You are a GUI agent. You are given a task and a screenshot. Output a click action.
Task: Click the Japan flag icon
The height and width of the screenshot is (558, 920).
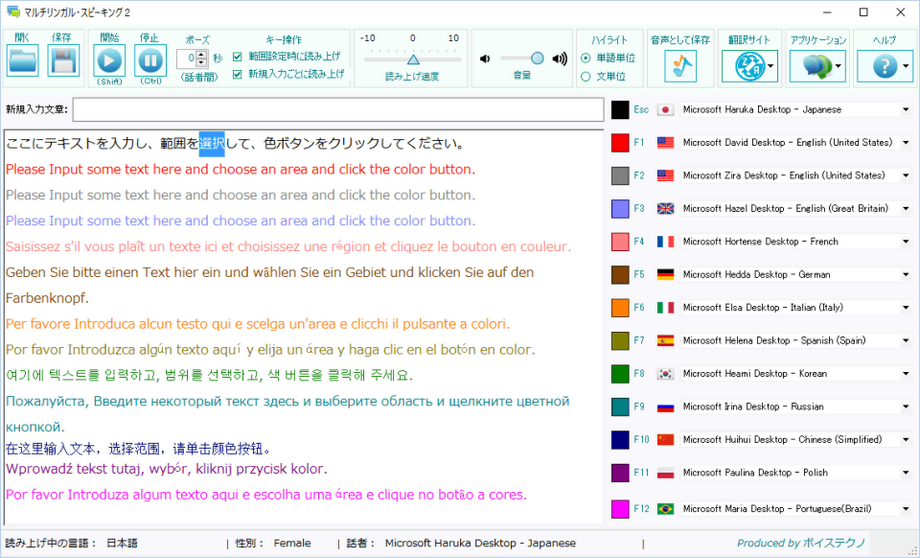coord(665,110)
